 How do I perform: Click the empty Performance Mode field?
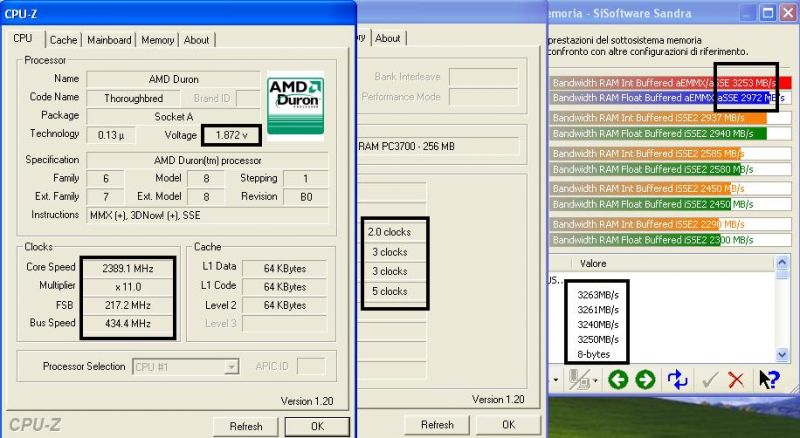coord(483,96)
